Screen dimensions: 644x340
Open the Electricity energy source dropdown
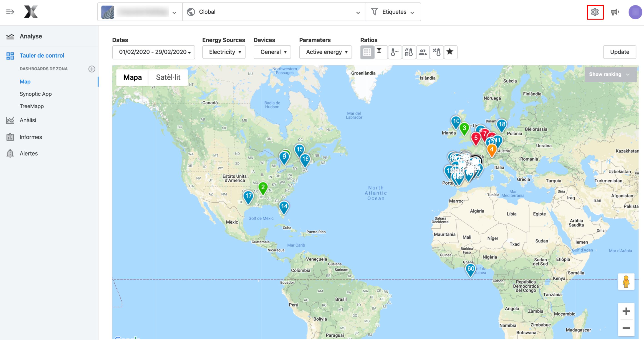coord(224,52)
